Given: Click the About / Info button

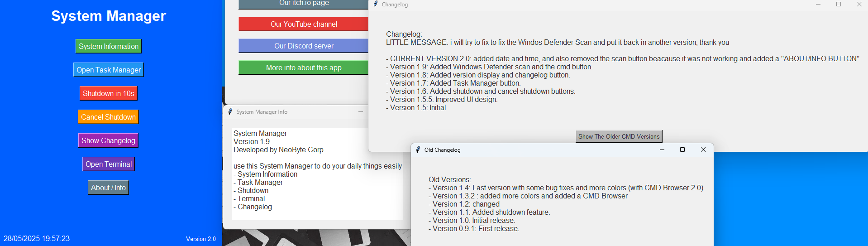Looking at the screenshot, I should [x=108, y=188].
